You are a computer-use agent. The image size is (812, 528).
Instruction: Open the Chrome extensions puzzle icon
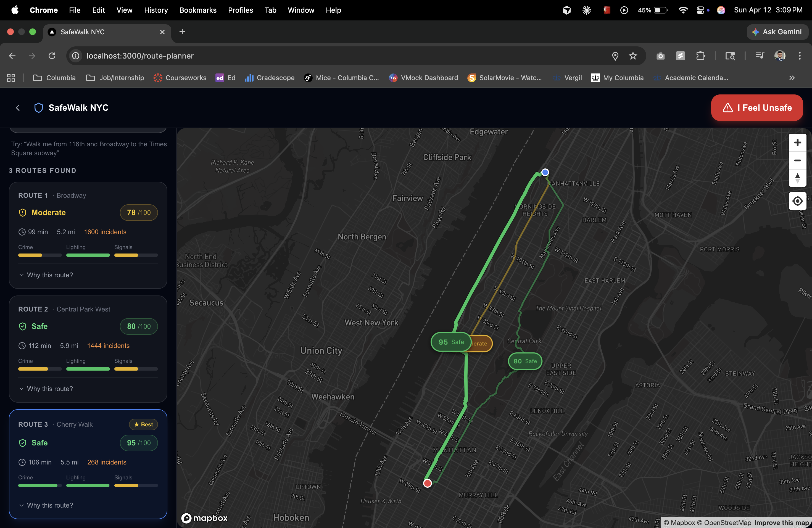[700, 56]
